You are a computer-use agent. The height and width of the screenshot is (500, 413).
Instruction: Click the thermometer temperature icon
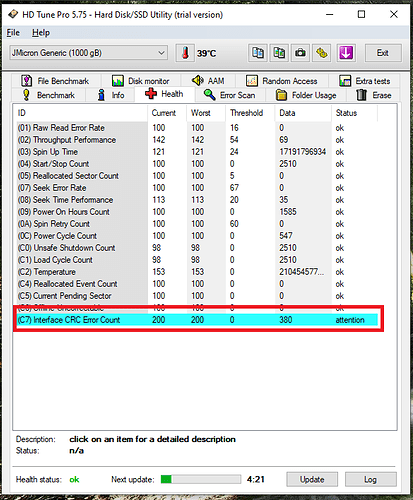pos(185,53)
